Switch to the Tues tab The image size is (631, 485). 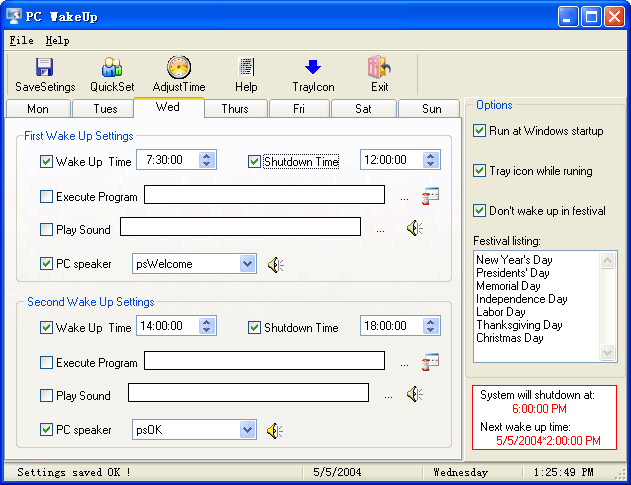click(105, 109)
